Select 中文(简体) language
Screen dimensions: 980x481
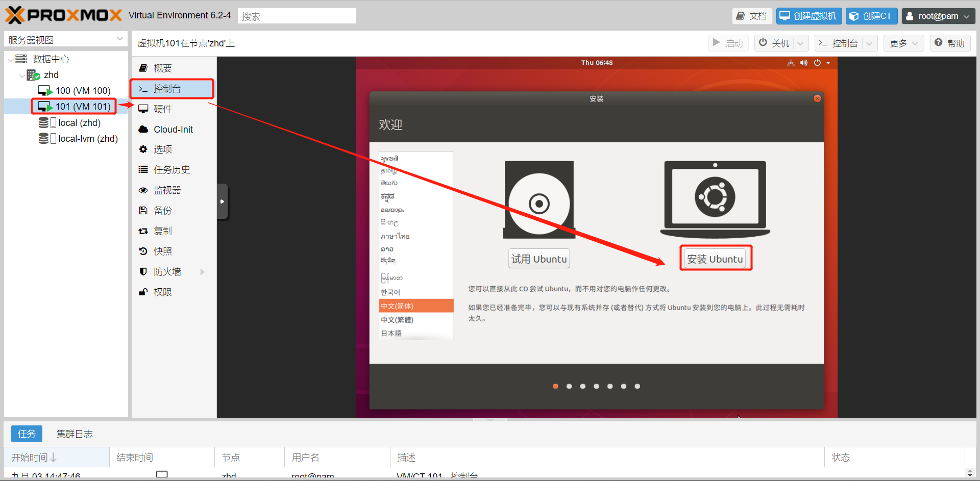[416, 306]
